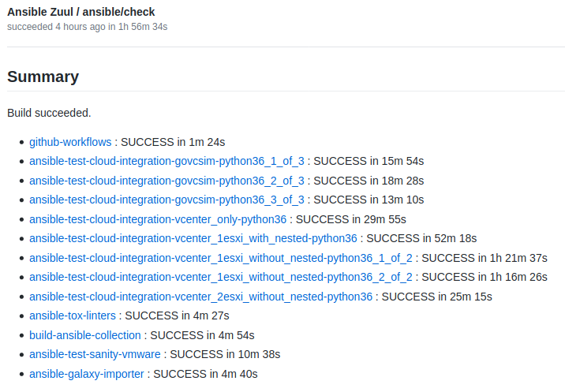Click the 'succeeded 4 hours ago' timestamp
Image resolution: width=565 pixels, height=392 pixels.
[55, 27]
